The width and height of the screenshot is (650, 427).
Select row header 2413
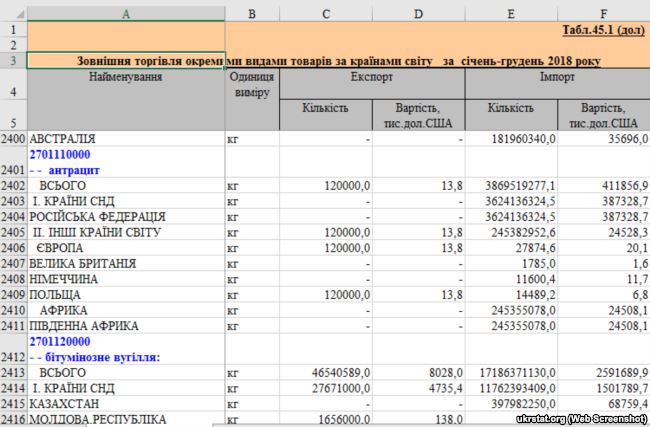[x=14, y=373]
